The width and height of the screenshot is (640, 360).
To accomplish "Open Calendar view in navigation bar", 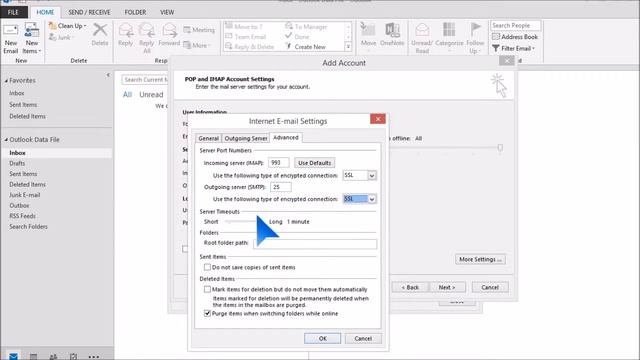I will click(x=33, y=357).
